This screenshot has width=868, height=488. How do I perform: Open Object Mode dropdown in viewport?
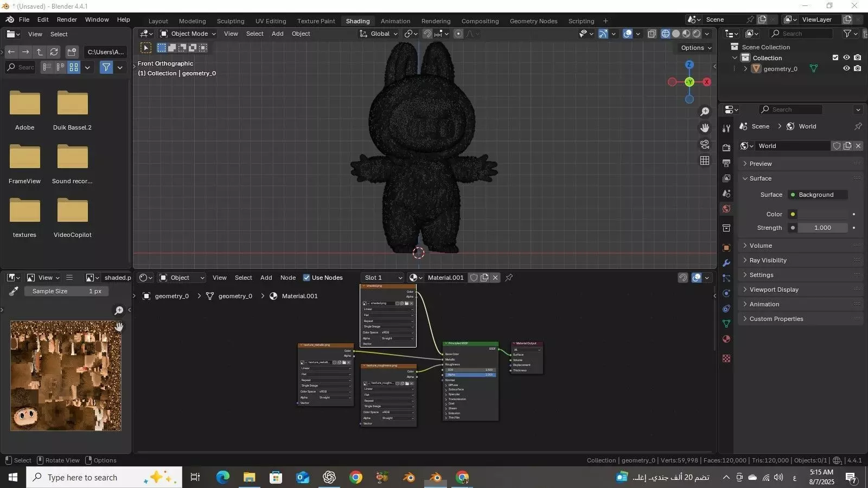(188, 34)
